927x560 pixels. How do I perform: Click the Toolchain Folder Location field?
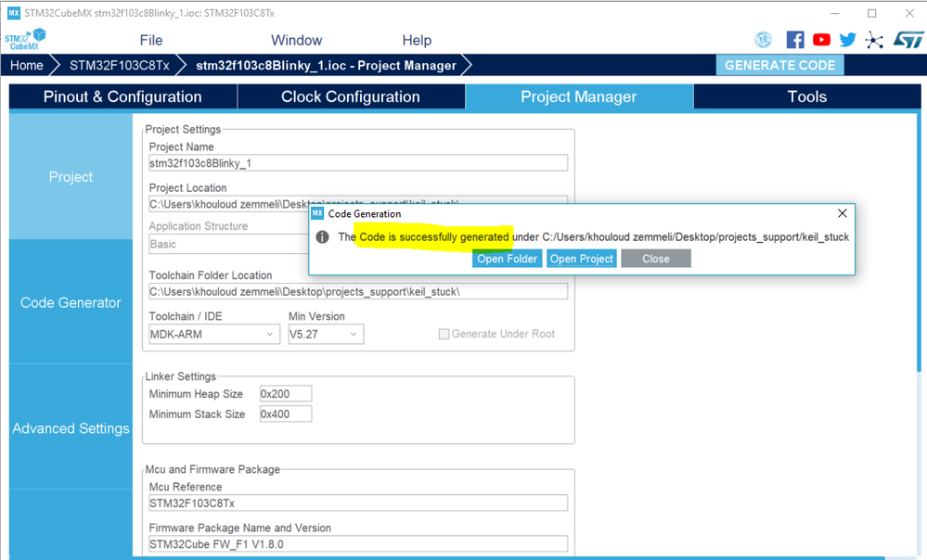tap(358, 292)
